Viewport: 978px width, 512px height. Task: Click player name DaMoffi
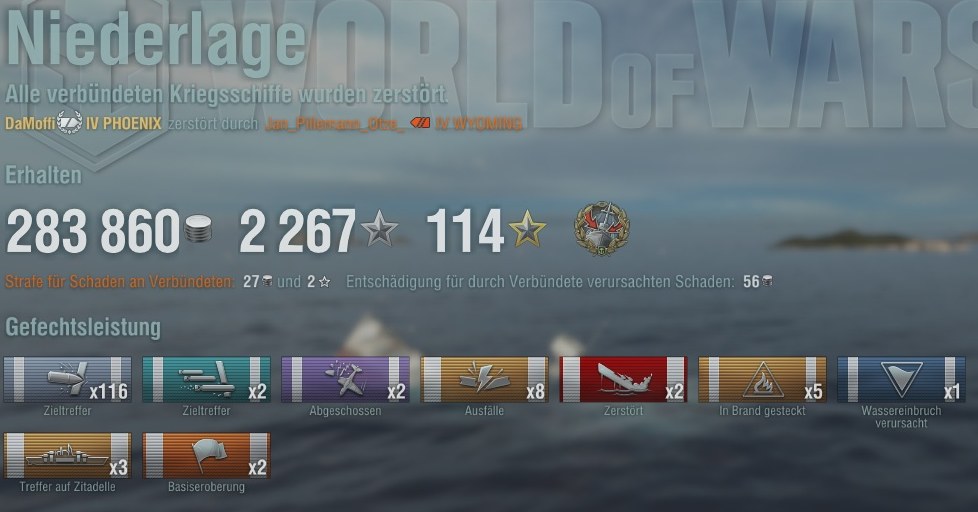tap(30, 123)
